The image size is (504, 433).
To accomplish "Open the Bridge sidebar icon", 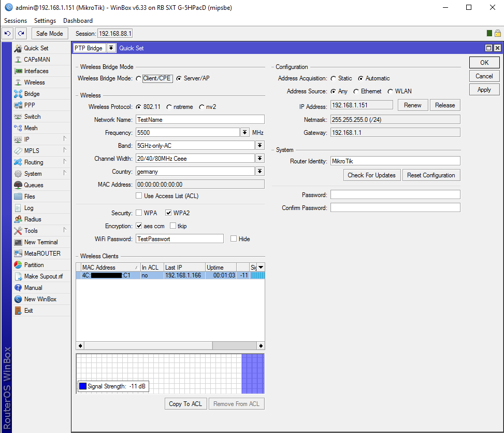I will coord(18,94).
